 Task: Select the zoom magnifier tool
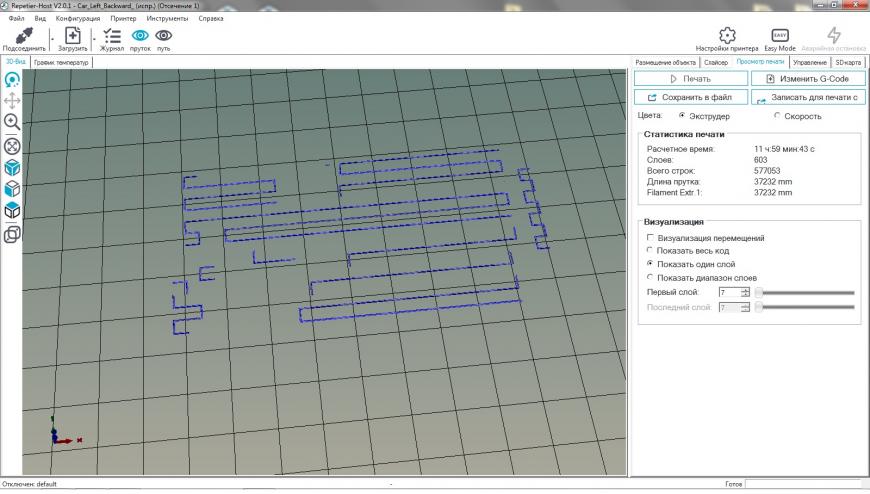tap(12, 122)
